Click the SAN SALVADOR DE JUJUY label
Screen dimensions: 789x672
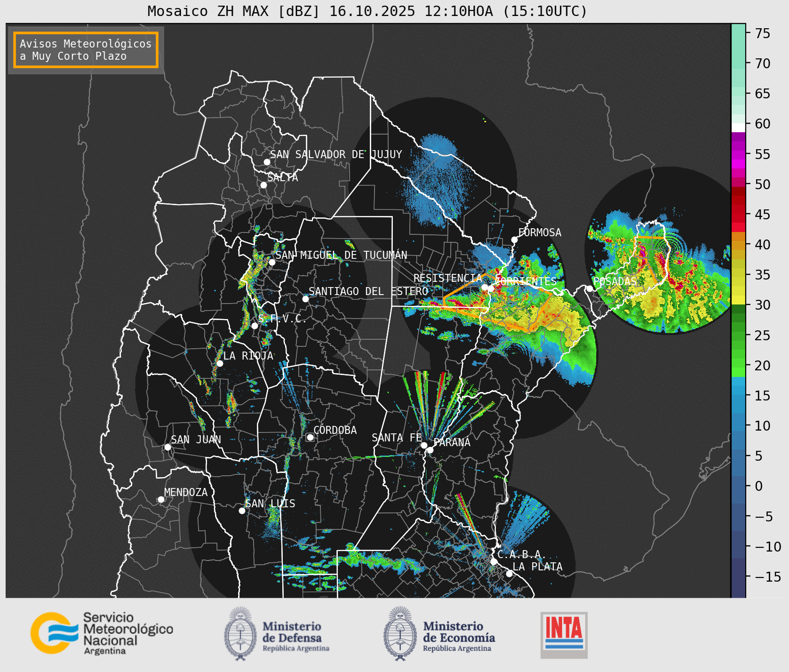tap(336, 154)
